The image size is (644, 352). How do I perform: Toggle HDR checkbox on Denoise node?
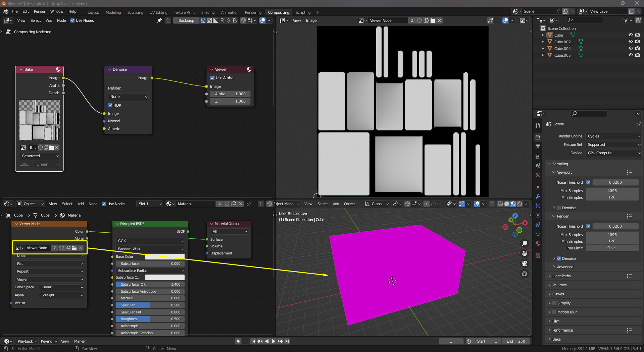[x=110, y=105]
